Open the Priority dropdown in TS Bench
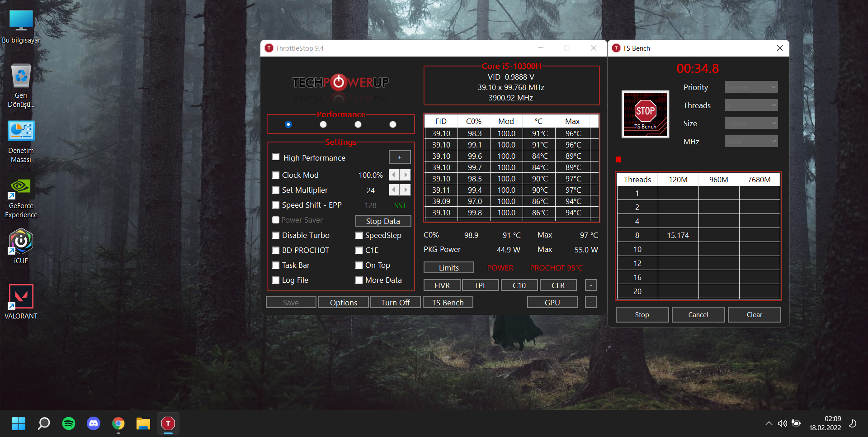The height and width of the screenshot is (437, 868). click(751, 87)
